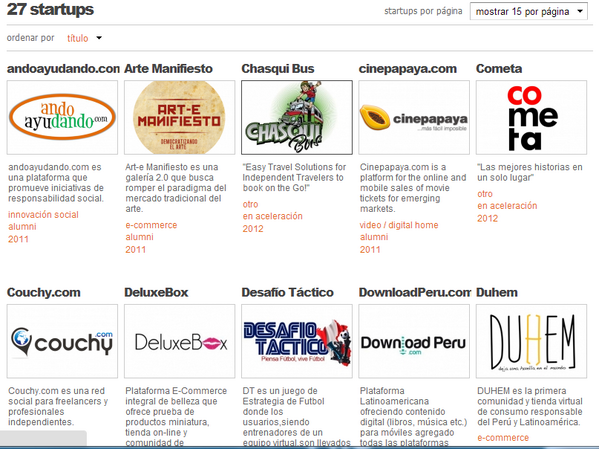The height and width of the screenshot is (449, 599).
Task: Click '2011' year under andoayudando.com
Action: click(x=18, y=239)
